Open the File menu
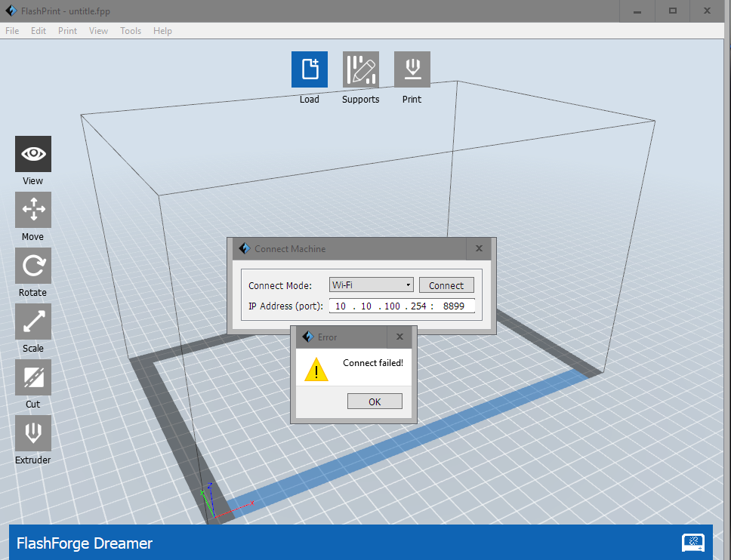The height and width of the screenshot is (560, 731). click(x=12, y=31)
